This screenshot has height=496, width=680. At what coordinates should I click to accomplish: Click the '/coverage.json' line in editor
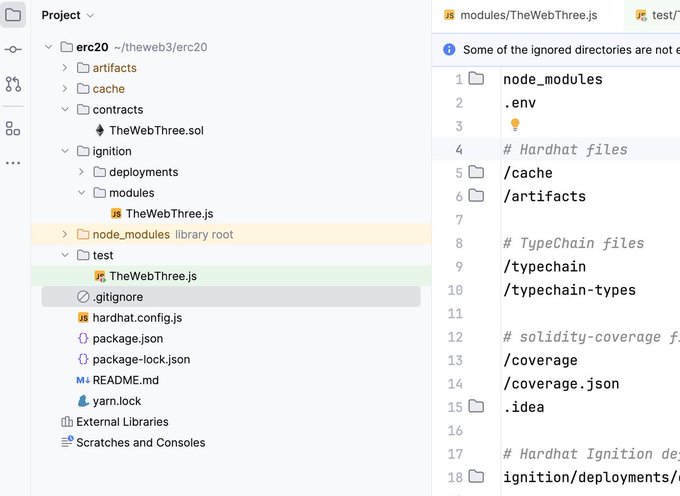pyautogui.click(x=561, y=384)
